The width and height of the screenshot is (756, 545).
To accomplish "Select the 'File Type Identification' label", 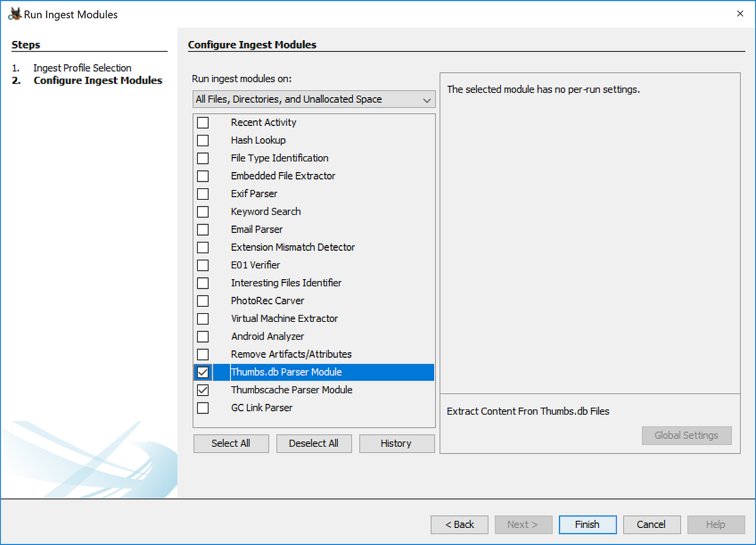I will click(x=280, y=158).
